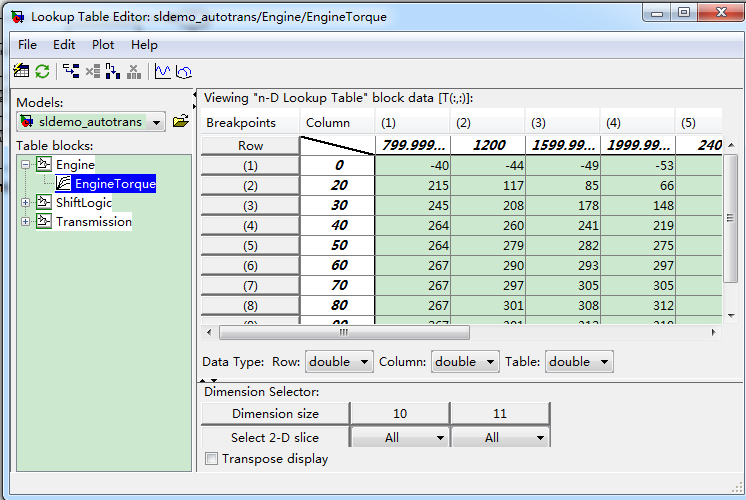Viewport: 746px width, 500px height.
Task: Open the Column data type dropdown
Action: 465,362
